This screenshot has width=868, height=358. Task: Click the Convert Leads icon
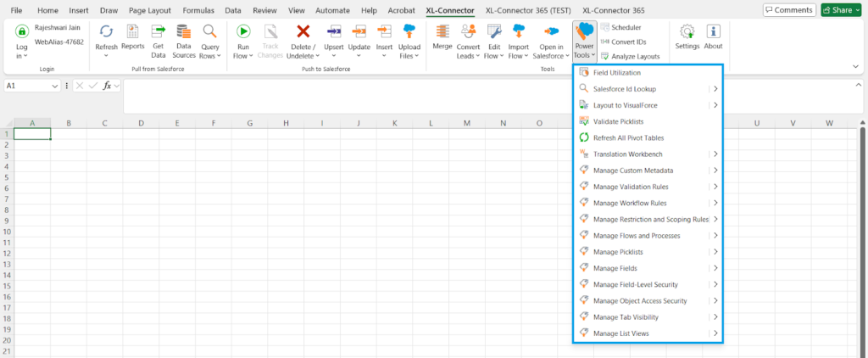tap(468, 31)
